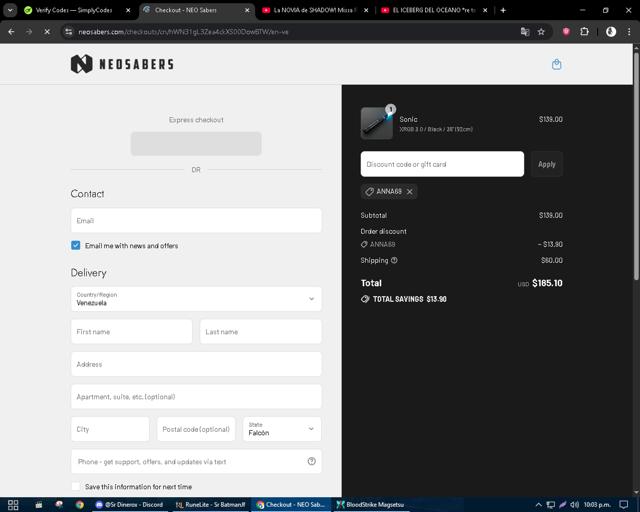640x512 pixels.
Task: Remove the ANNA88 discount code tag
Action: click(409, 191)
